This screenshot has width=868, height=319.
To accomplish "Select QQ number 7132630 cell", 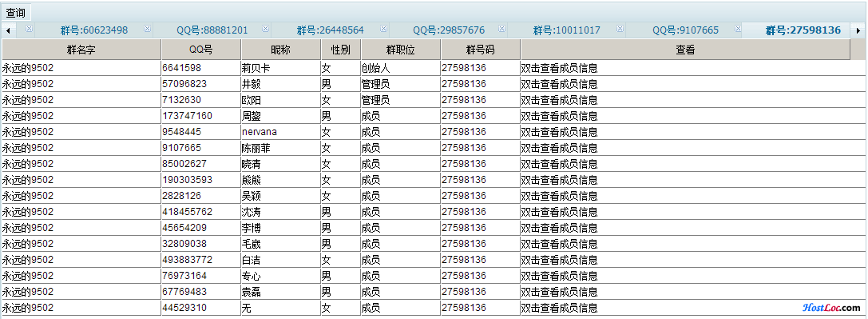I will pyautogui.click(x=201, y=100).
